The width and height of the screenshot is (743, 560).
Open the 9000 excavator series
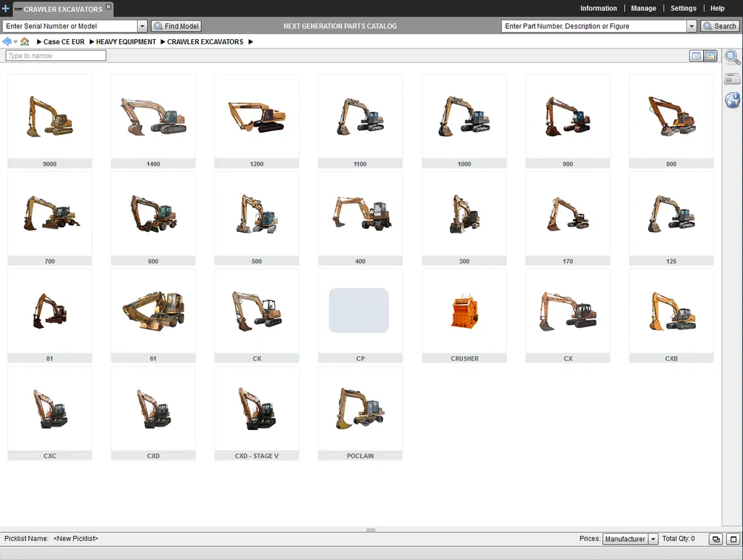tap(50, 121)
